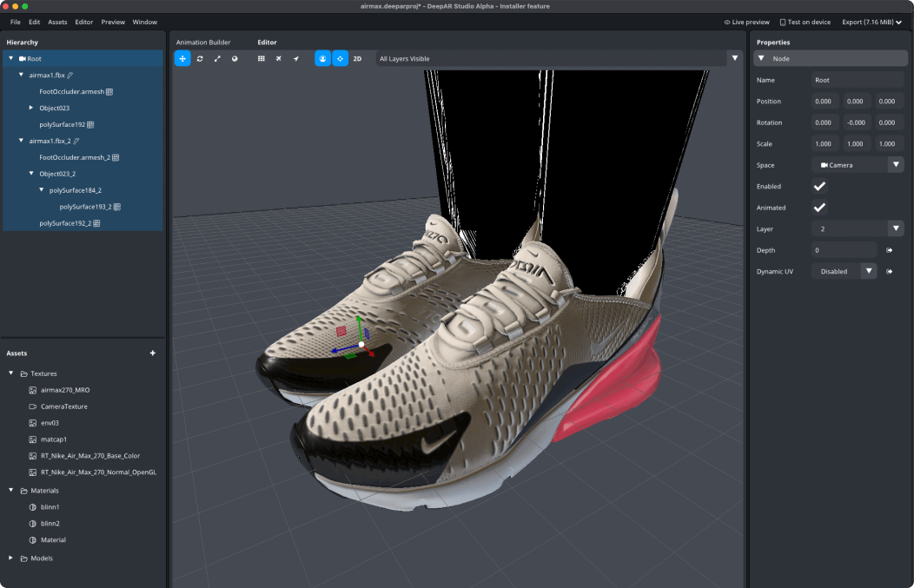Select the Scale tool
This screenshot has height=588, width=914.
[219, 58]
